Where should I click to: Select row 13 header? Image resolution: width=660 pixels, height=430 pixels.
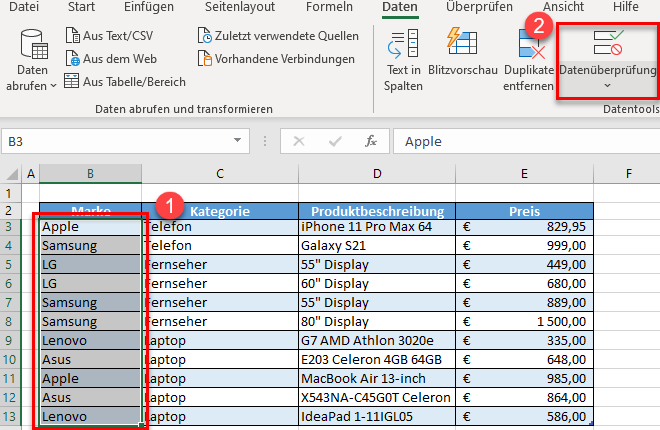(x=9, y=417)
